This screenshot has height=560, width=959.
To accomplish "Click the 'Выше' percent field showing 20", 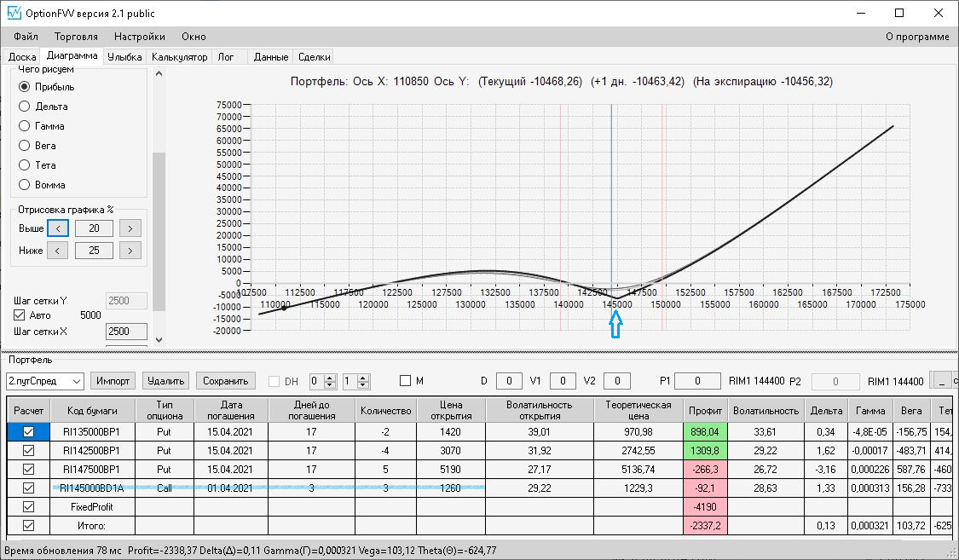I will (94, 228).
